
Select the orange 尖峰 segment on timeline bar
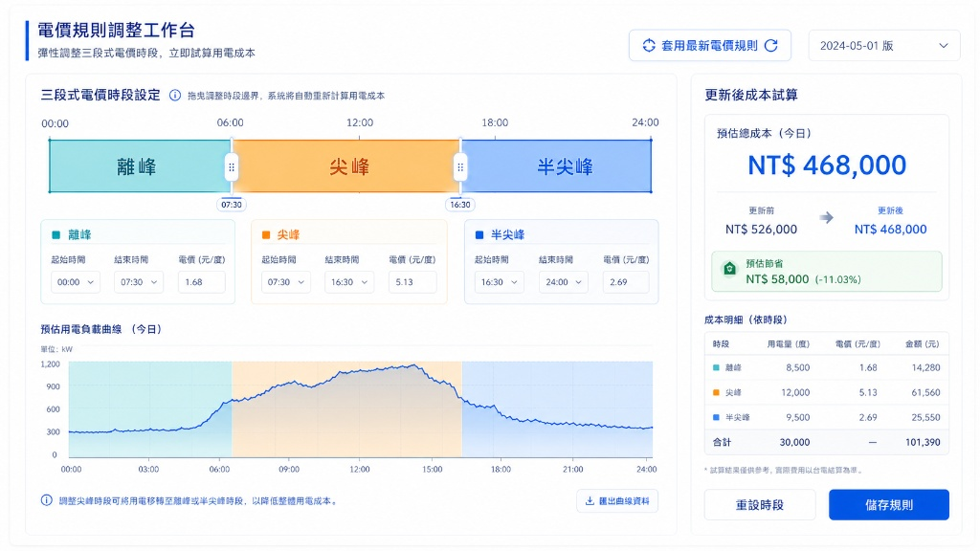[x=345, y=166]
